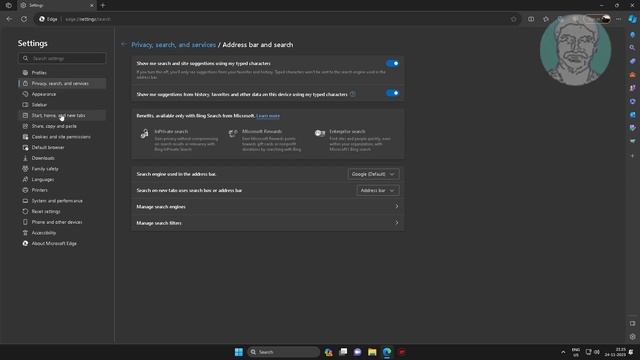Click Phone and other devices icon

coord(25,222)
